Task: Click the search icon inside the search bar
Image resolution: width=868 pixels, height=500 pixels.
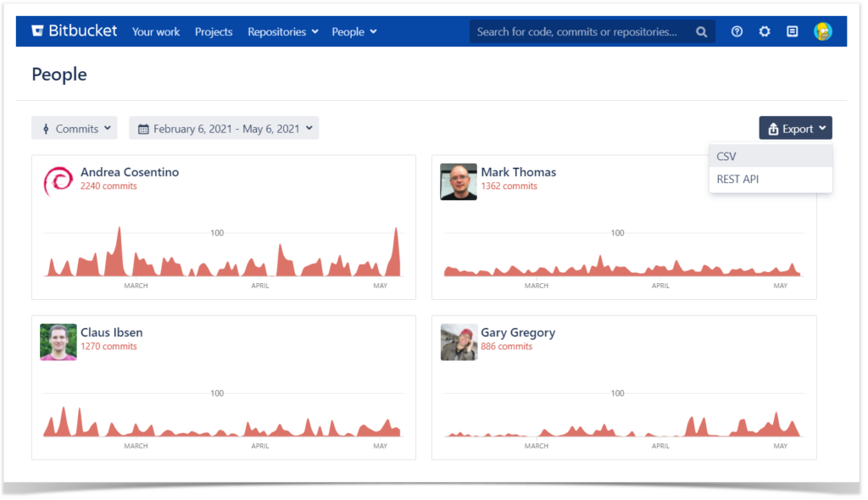Action: [x=701, y=31]
